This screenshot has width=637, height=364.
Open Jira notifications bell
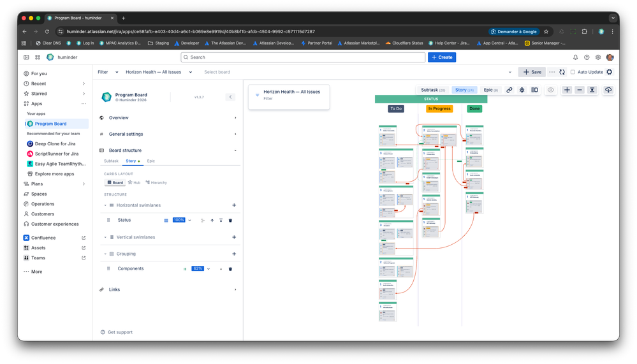tap(575, 57)
